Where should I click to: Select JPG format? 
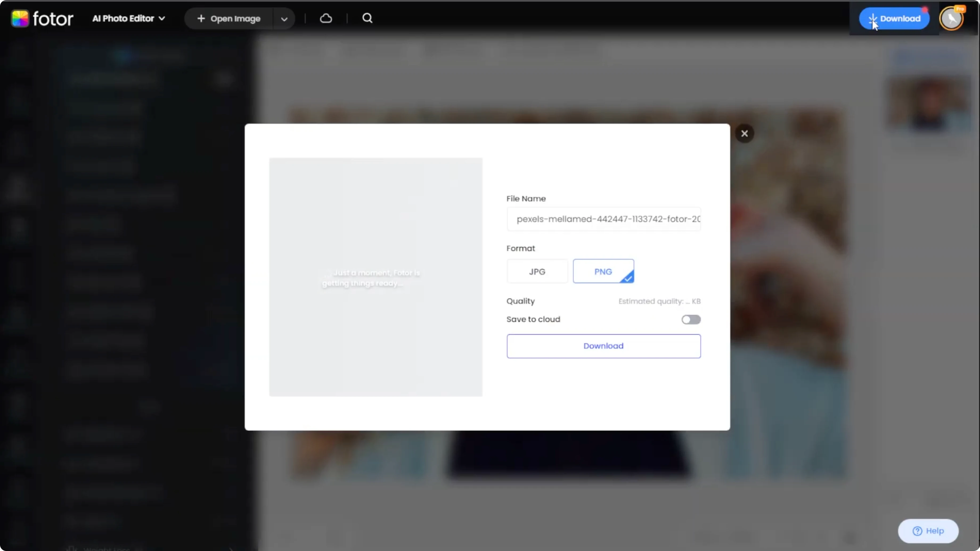pyautogui.click(x=537, y=272)
